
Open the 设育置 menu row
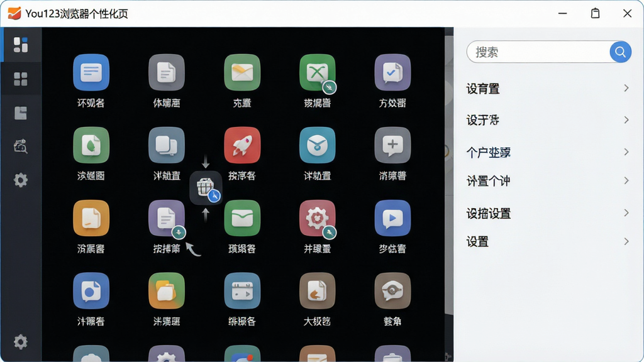coord(548,88)
